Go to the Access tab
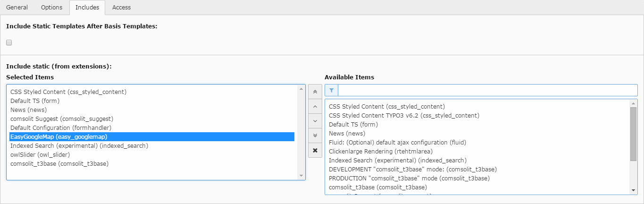Screen dimensions: 644x204 [122, 8]
